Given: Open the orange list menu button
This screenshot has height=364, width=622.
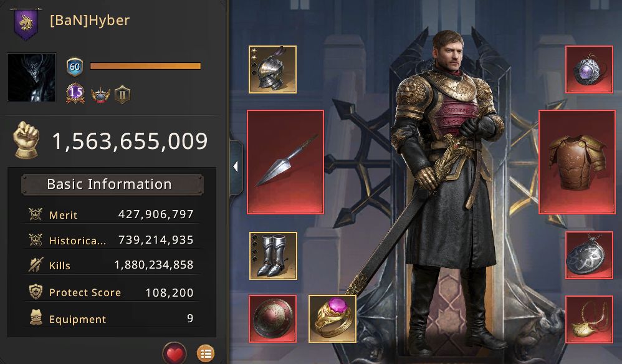Looking at the screenshot, I should (206, 353).
